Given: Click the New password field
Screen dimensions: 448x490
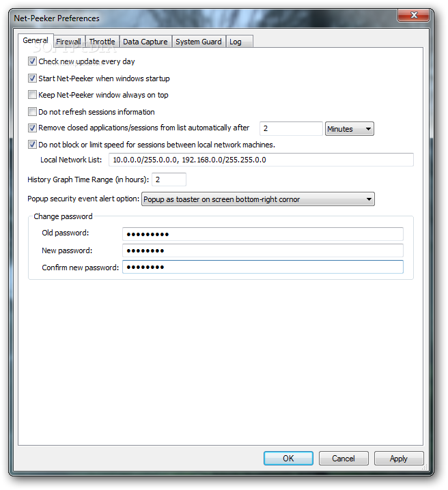Looking at the screenshot, I should (263, 250).
